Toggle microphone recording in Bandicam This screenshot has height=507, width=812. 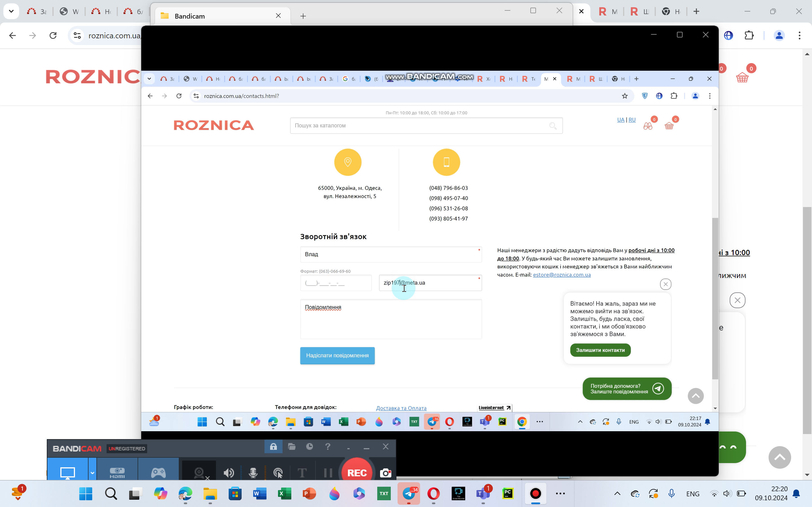pos(253,473)
